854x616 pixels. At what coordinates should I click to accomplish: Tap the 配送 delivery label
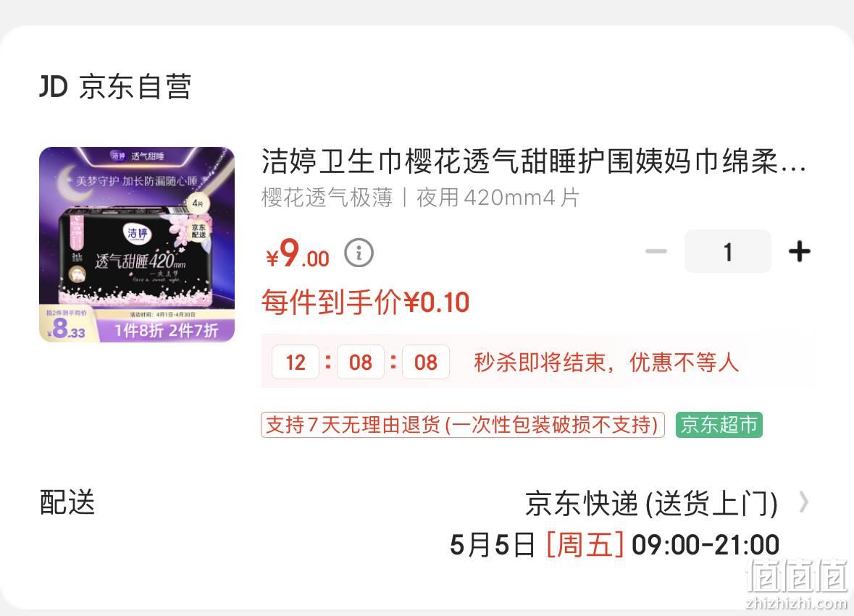67,502
